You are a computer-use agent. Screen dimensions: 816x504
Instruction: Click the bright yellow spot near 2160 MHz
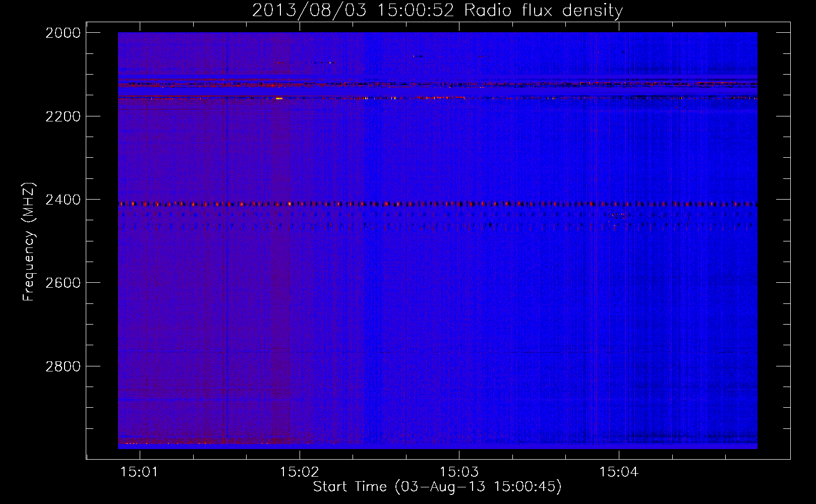click(279, 99)
